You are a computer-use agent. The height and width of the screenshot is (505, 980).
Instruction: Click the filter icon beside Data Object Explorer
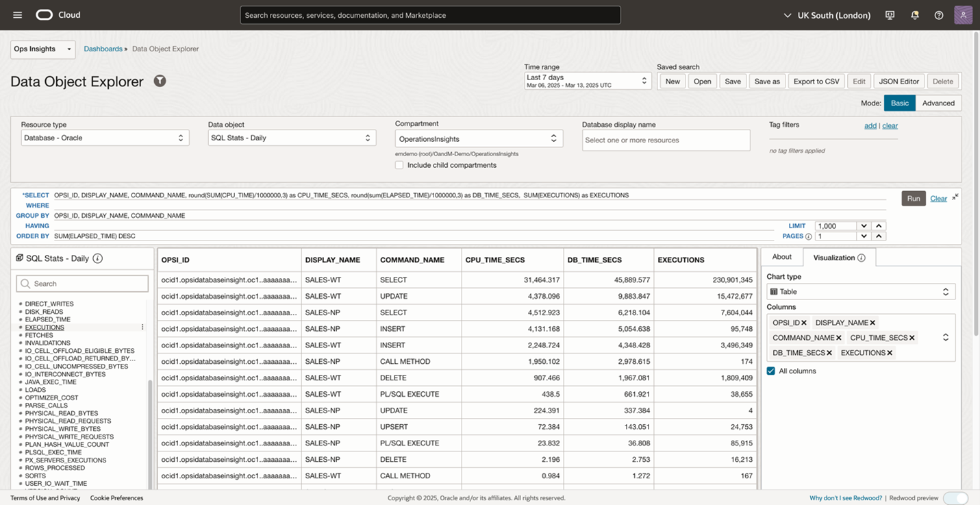click(x=160, y=81)
